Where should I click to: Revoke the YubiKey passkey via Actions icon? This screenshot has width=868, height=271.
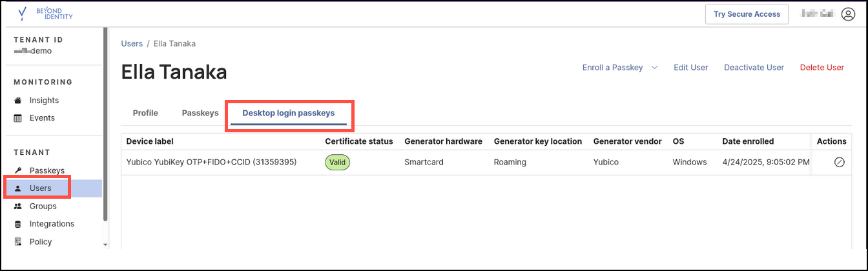click(x=839, y=163)
